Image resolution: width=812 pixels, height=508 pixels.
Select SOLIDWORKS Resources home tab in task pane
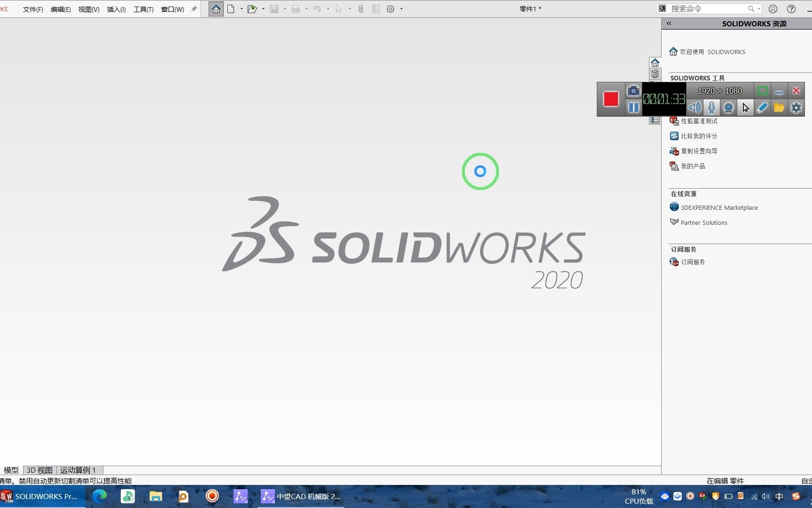(x=655, y=63)
